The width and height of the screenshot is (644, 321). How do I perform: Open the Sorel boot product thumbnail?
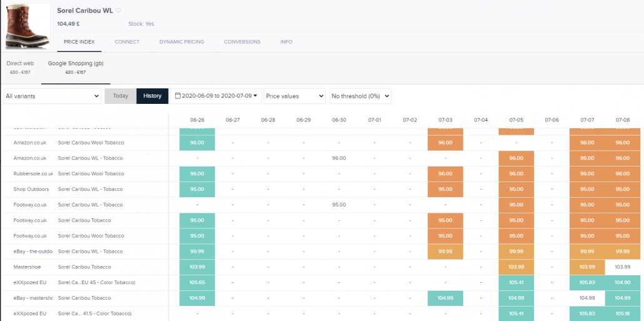27,26
